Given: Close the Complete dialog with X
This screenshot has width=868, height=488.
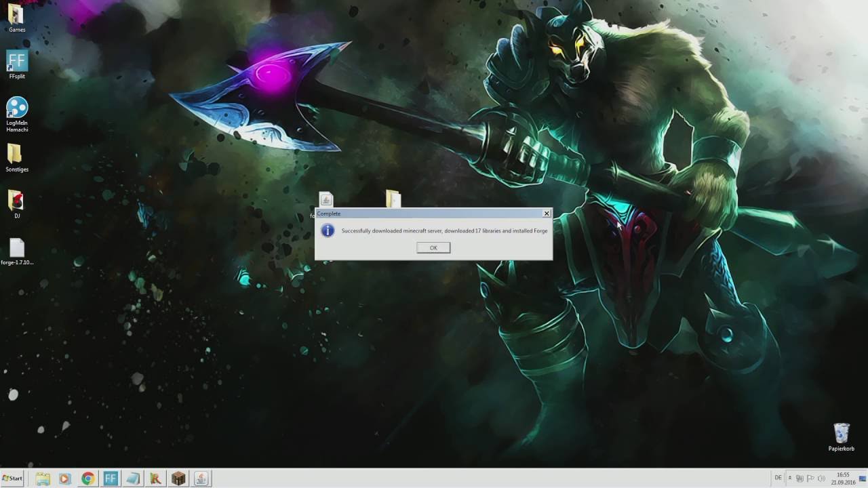Looking at the screenshot, I should [547, 213].
